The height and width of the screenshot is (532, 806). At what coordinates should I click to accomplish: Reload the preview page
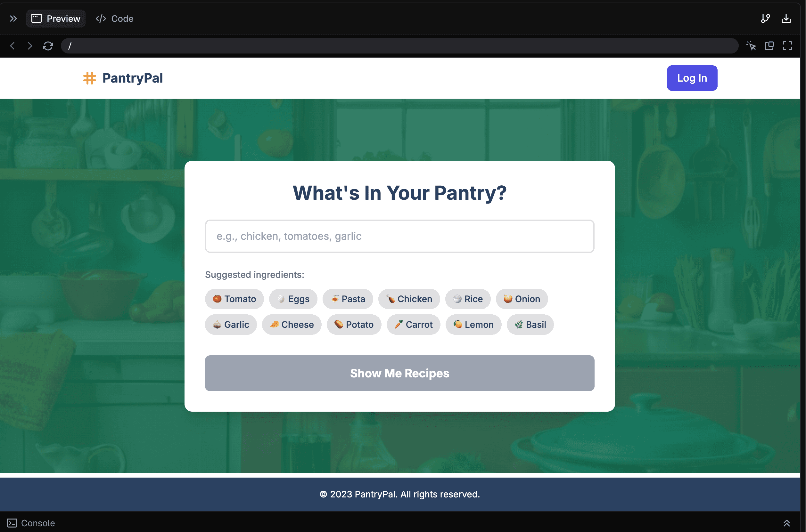[48, 46]
